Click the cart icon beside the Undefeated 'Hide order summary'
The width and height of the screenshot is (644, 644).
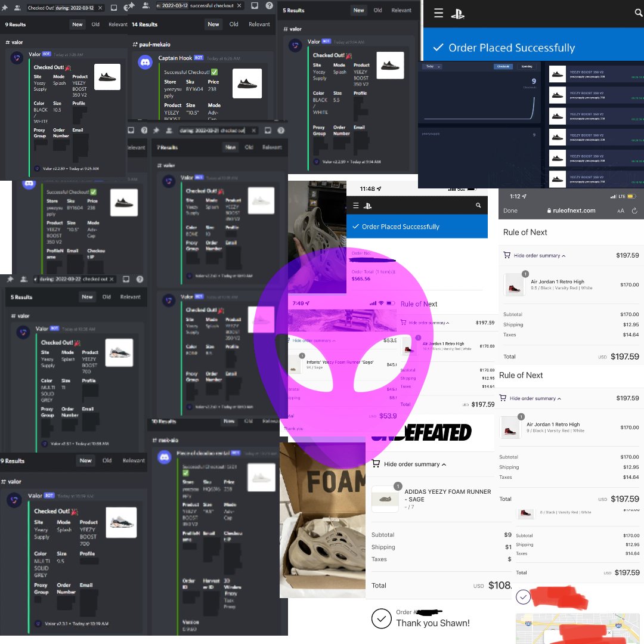tap(376, 464)
